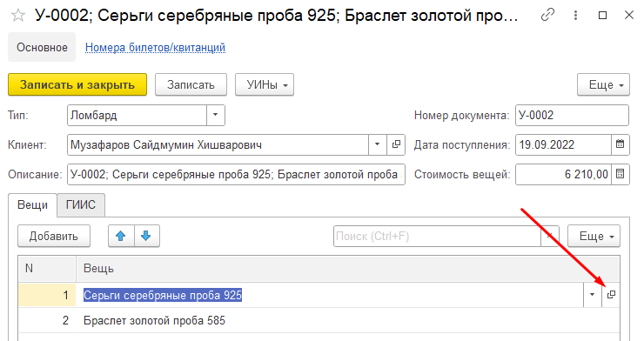Open the Клиент record form icon
The height and width of the screenshot is (341, 644).
click(x=396, y=144)
